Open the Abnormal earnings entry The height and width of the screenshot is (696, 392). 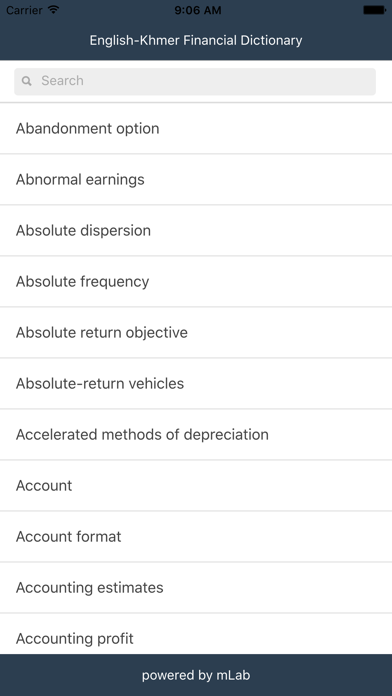196,179
